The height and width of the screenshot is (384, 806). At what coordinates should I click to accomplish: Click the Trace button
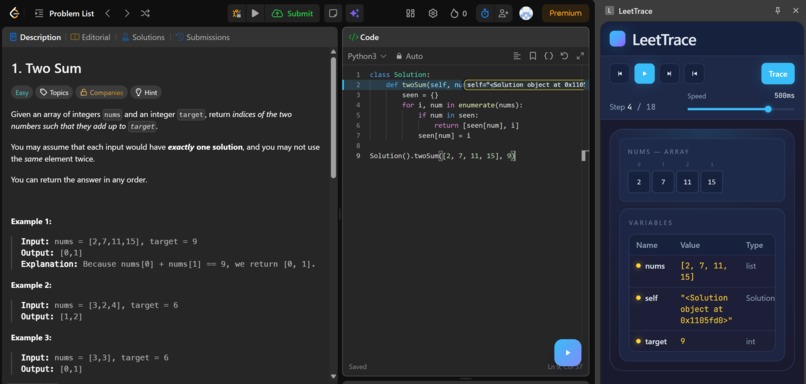[x=778, y=74]
